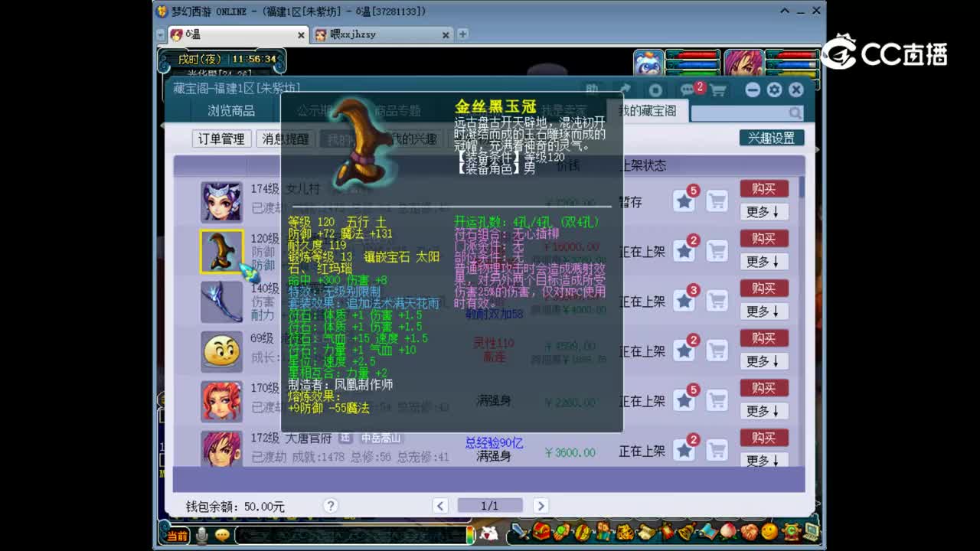Expand 更多 menu for 174级 女儿村 row
This screenshot has width=980, height=551.
tap(764, 212)
